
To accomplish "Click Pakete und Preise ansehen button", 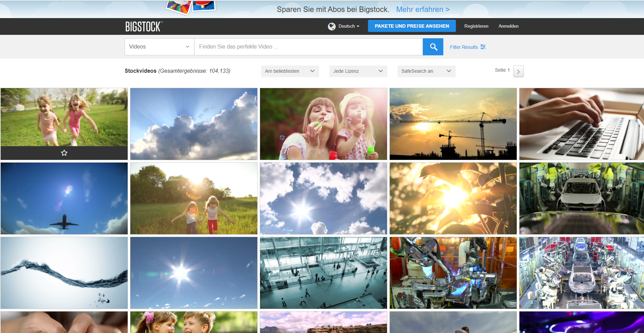I will (x=412, y=26).
